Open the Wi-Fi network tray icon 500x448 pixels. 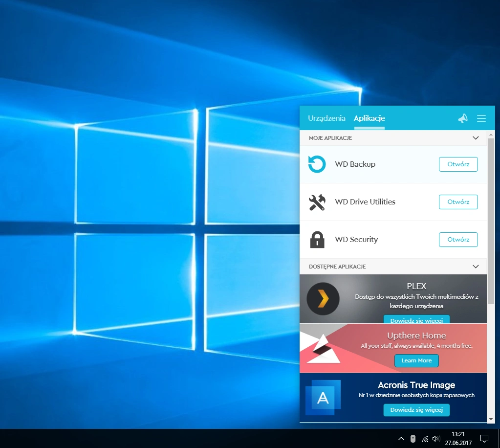pyautogui.click(x=425, y=439)
